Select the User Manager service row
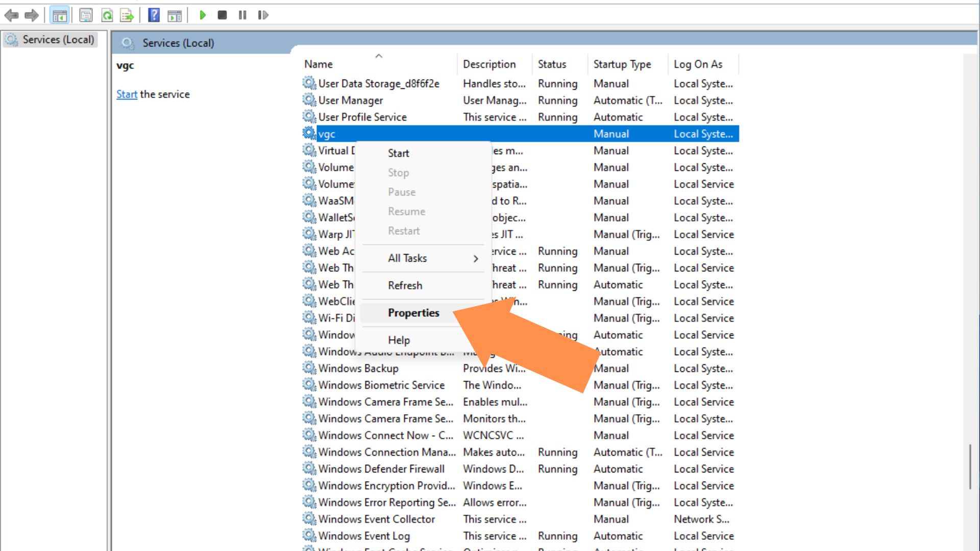 (520, 101)
